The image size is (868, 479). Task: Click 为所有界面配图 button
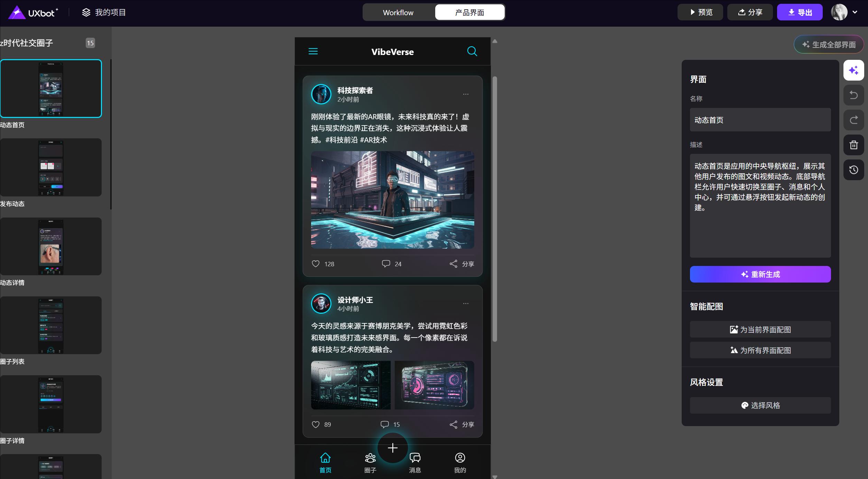point(760,350)
